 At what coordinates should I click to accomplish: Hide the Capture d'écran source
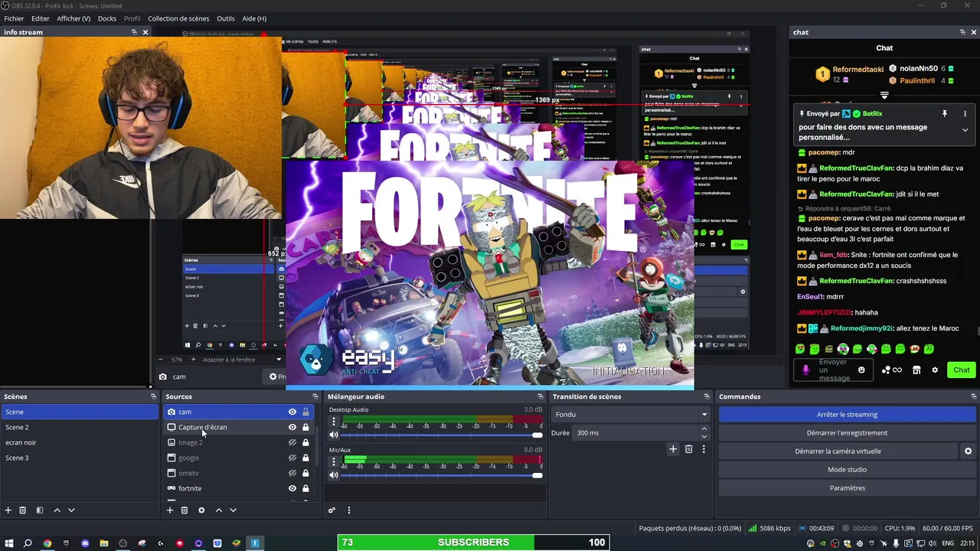[x=292, y=427]
